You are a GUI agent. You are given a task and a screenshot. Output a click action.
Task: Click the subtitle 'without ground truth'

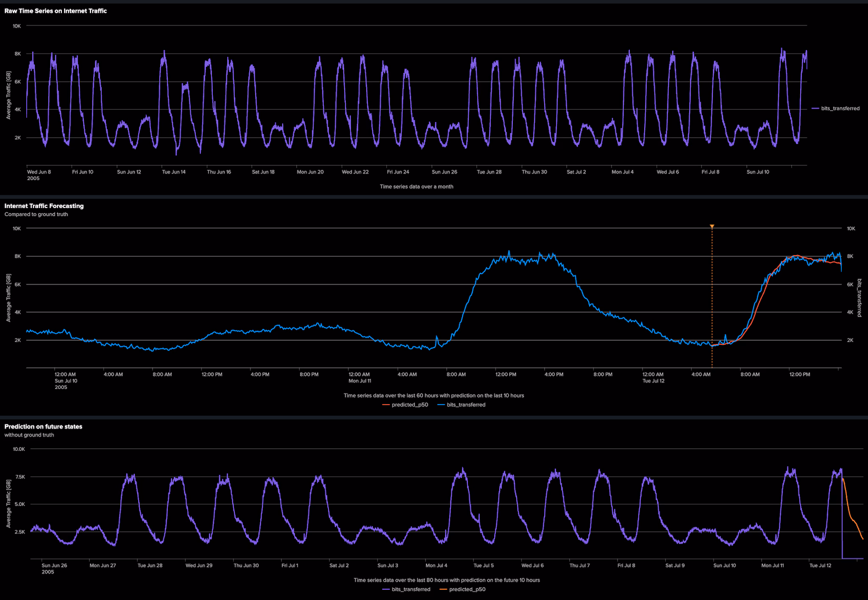(29, 435)
